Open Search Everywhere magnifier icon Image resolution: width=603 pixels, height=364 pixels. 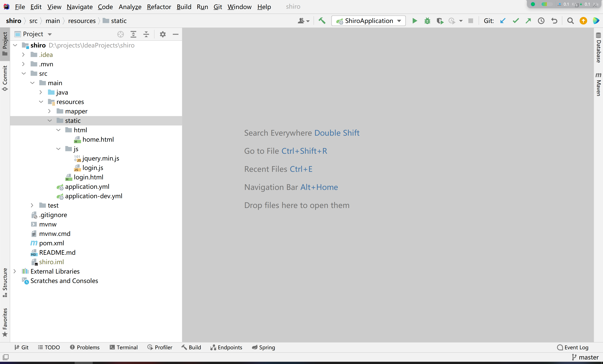[570, 21]
